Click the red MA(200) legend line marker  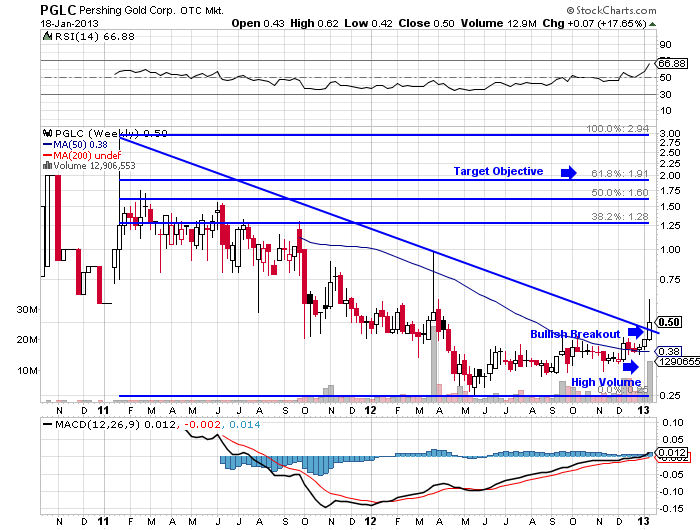coord(47,155)
